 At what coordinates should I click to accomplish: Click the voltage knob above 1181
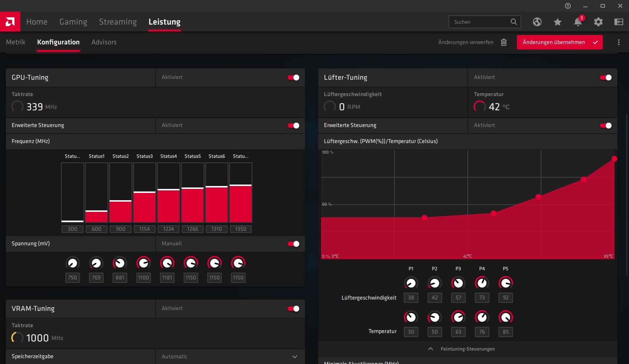coord(167,263)
